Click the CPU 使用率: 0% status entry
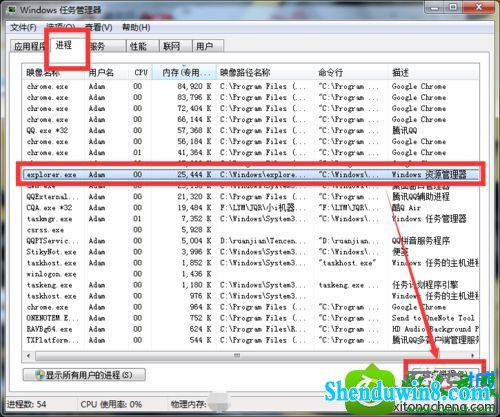This screenshot has width=500, height=417. point(111,404)
